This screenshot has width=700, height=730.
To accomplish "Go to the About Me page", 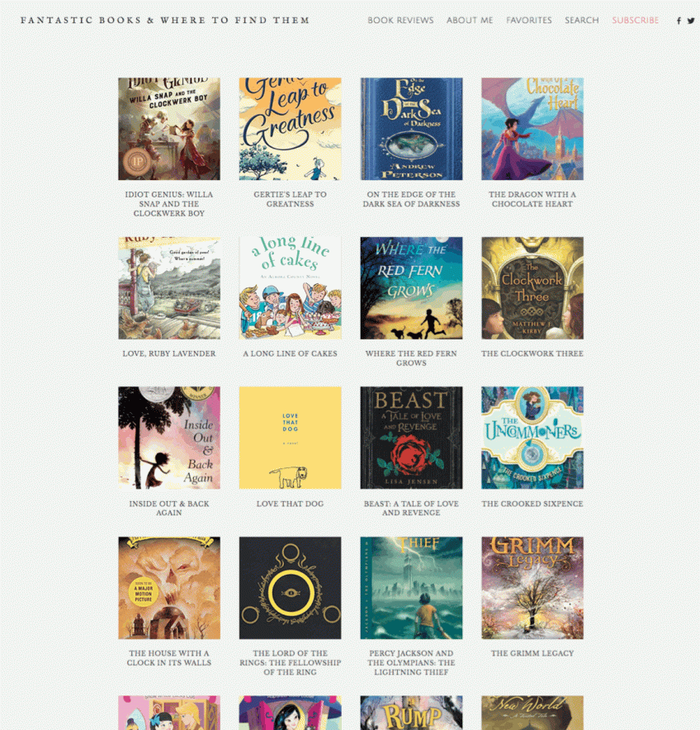I will tap(470, 21).
